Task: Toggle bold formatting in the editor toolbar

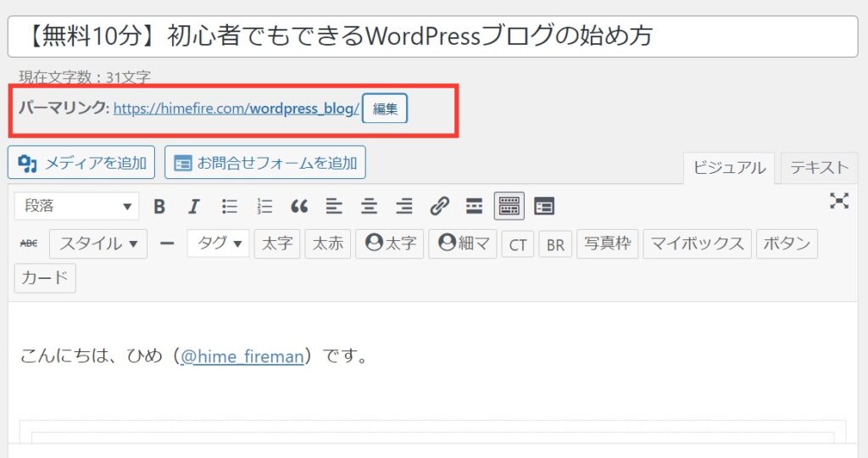Action: 159,207
